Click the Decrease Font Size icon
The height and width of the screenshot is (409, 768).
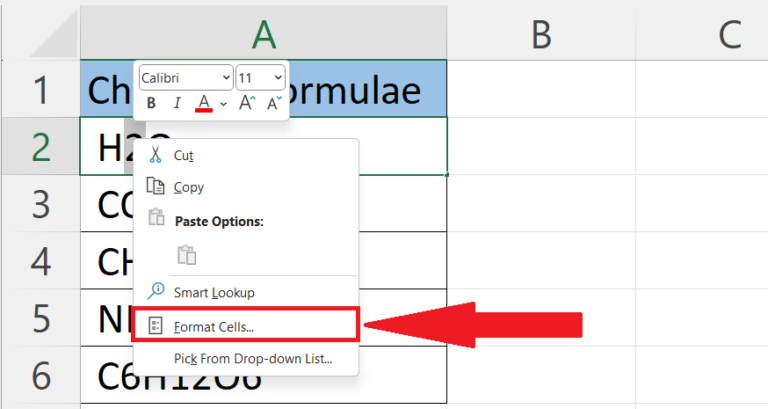(x=271, y=103)
